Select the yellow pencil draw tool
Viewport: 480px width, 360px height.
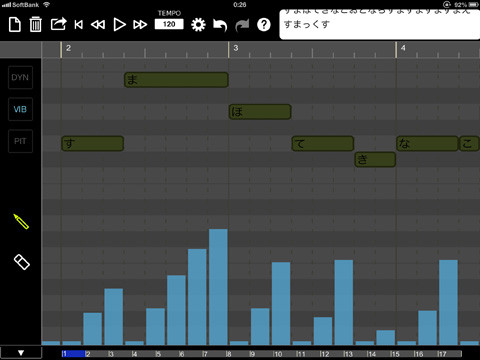tap(21, 222)
